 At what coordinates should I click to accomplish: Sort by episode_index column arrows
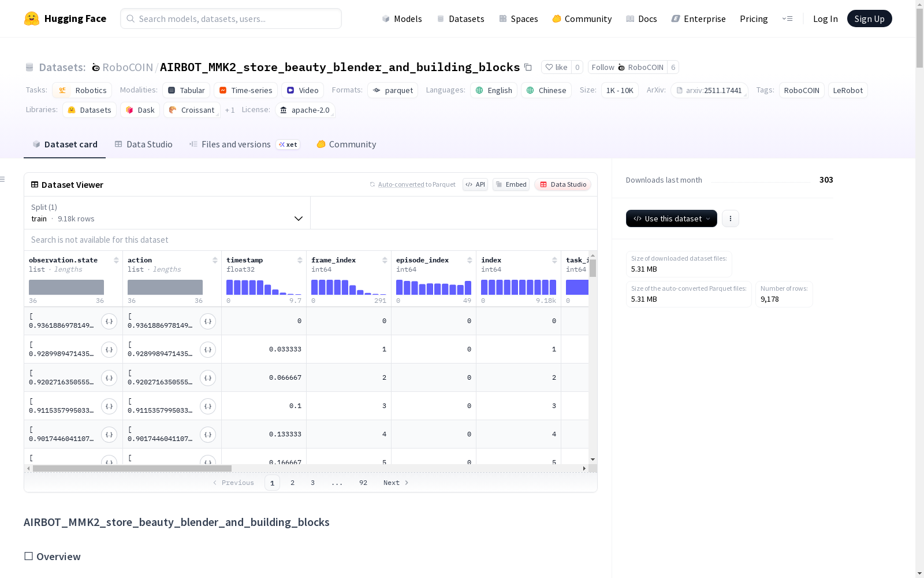[x=470, y=260]
